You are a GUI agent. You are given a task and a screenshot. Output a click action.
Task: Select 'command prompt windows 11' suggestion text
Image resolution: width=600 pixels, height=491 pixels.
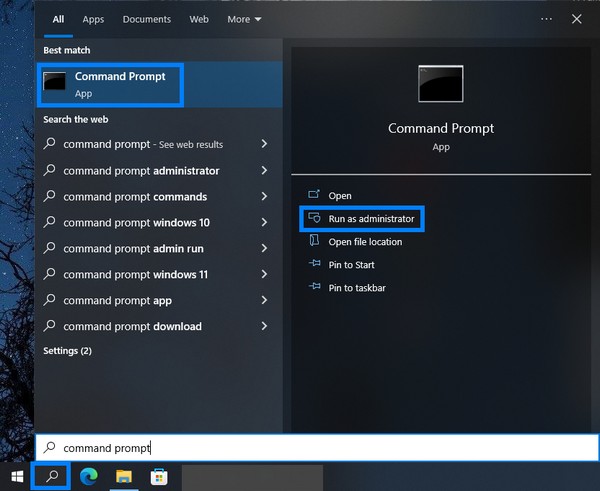(x=135, y=275)
